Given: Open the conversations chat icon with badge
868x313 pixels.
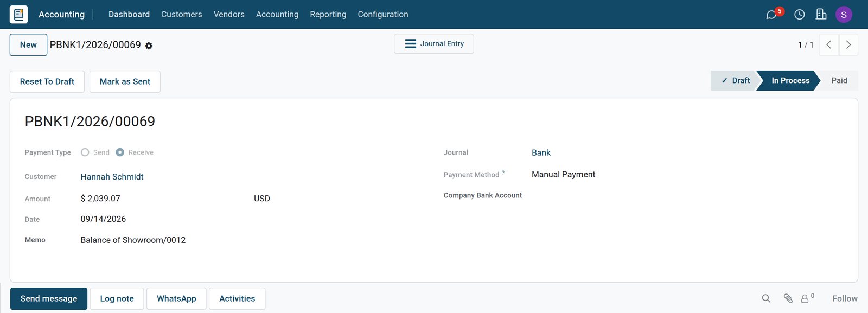Looking at the screenshot, I should (771, 15).
